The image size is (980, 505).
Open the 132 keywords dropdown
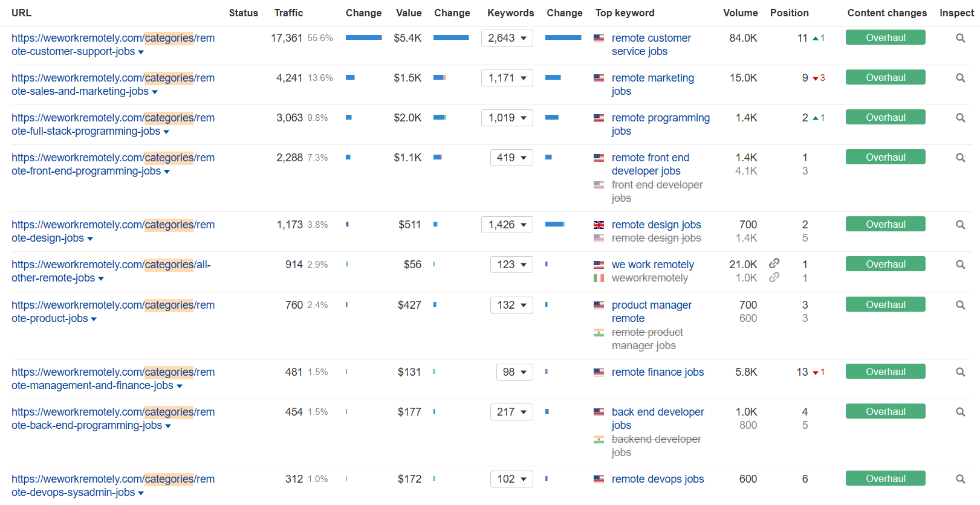click(511, 305)
